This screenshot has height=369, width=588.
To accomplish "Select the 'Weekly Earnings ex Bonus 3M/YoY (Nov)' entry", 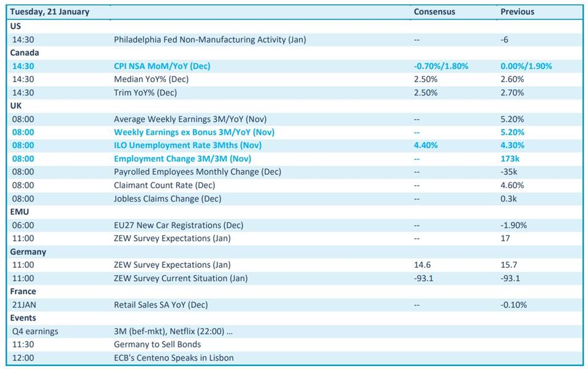I will (x=194, y=132).
